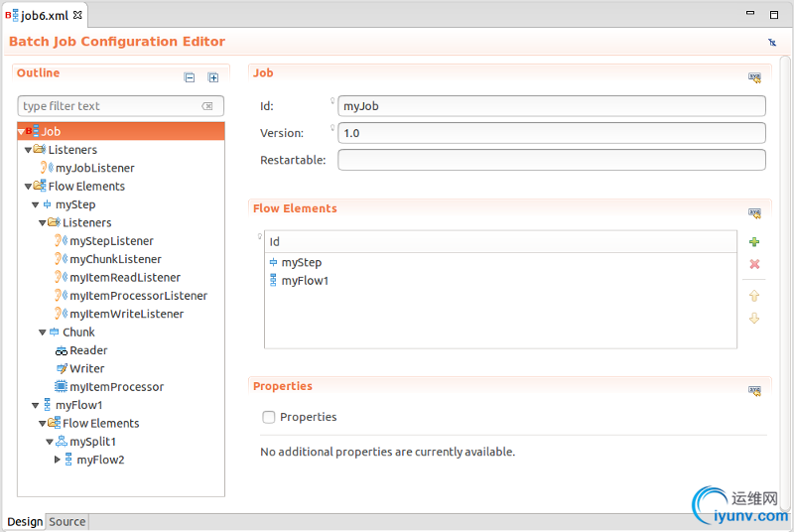Click the red X remove flow element icon

point(754,264)
